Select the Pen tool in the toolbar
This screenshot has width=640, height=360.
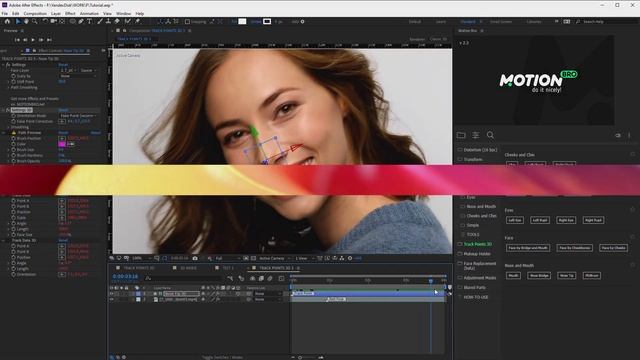(81, 21)
